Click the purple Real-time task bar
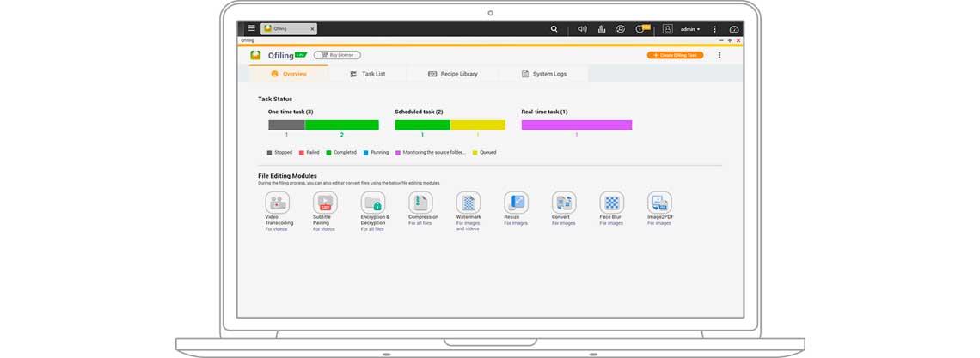The width and height of the screenshot is (980, 358). point(576,125)
